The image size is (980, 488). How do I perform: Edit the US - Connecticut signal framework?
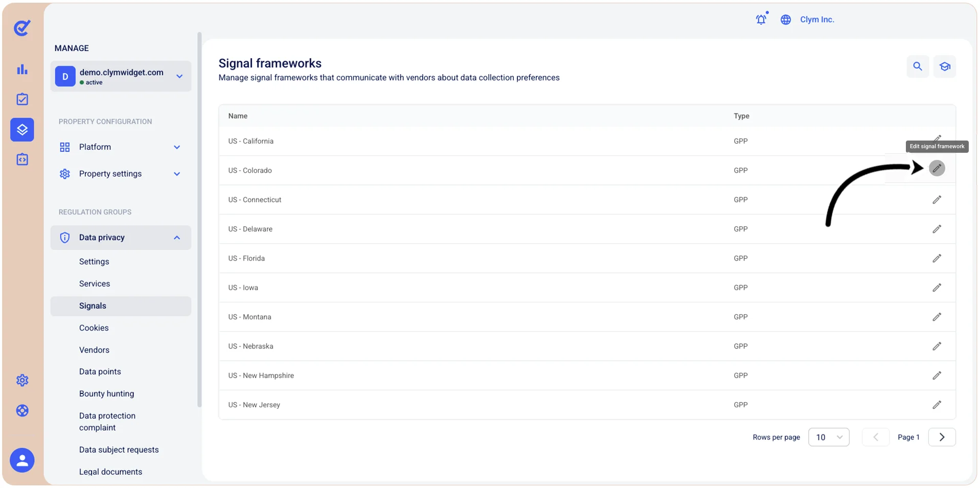[937, 200]
